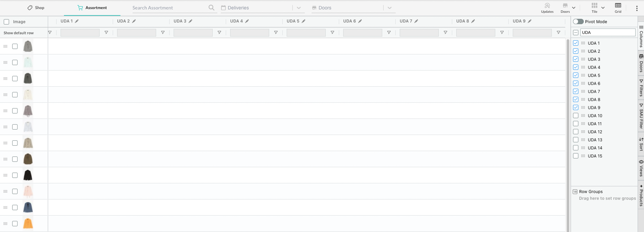The image size is (644, 232).
Task: Edit the UDA 3 column name pencil
Action: coord(190,21)
